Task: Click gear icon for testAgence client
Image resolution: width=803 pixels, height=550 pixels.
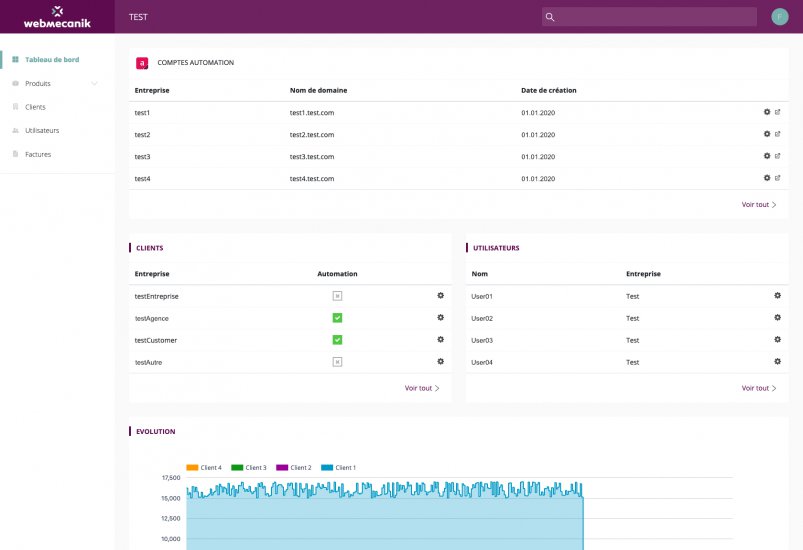Action: (440, 318)
